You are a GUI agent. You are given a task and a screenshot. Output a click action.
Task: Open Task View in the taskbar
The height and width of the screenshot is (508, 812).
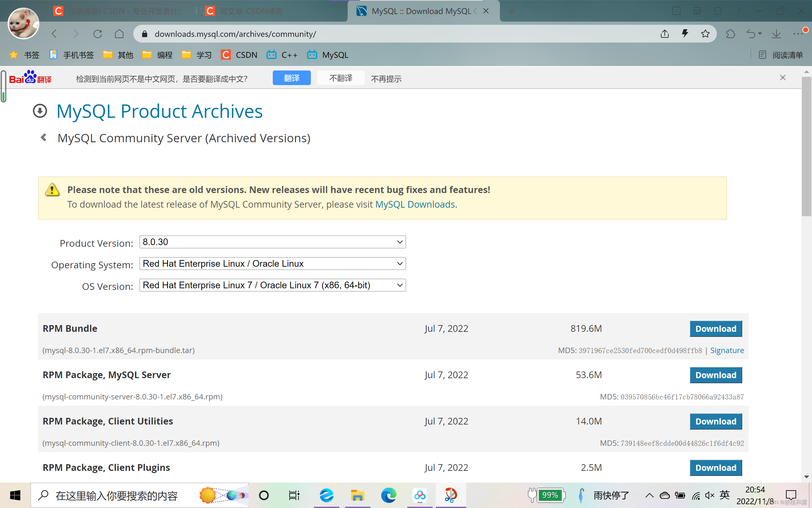pyautogui.click(x=294, y=495)
